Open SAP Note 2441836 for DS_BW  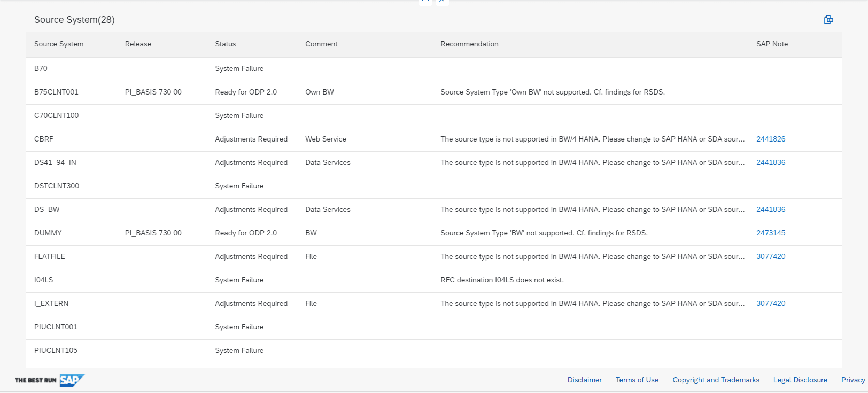(x=770, y=209)
